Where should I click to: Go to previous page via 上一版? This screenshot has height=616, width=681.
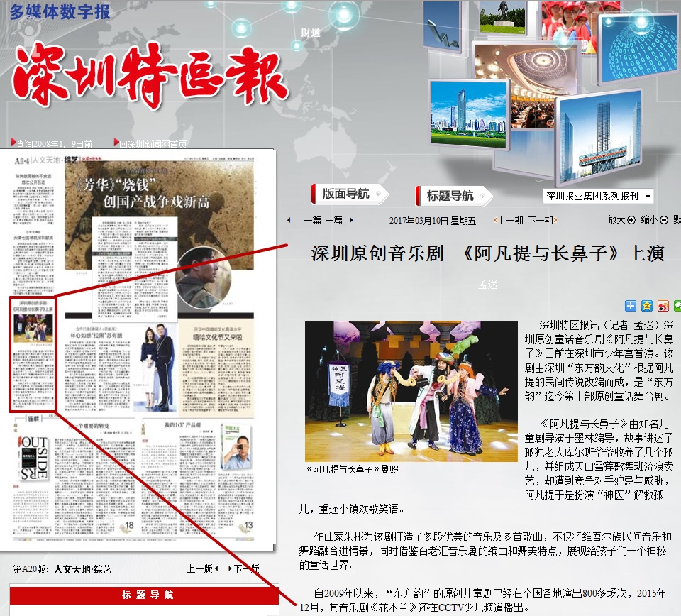point(204,568)
